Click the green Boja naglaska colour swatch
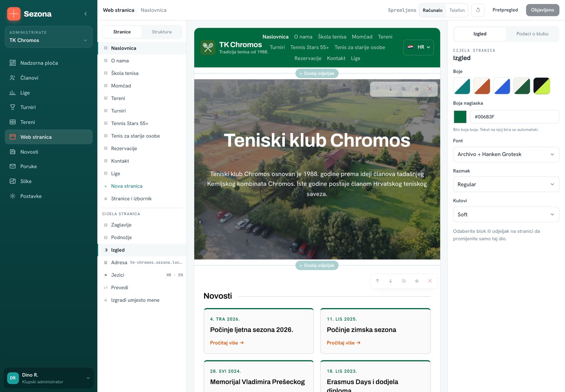This screenshot has height=392, width=565. pos(460,117)
